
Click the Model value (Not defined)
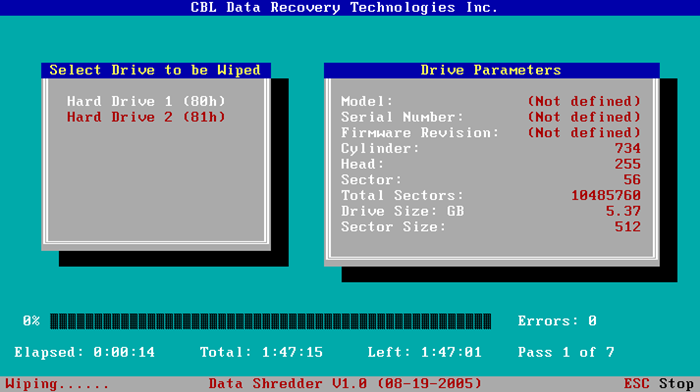pos(584,101)
